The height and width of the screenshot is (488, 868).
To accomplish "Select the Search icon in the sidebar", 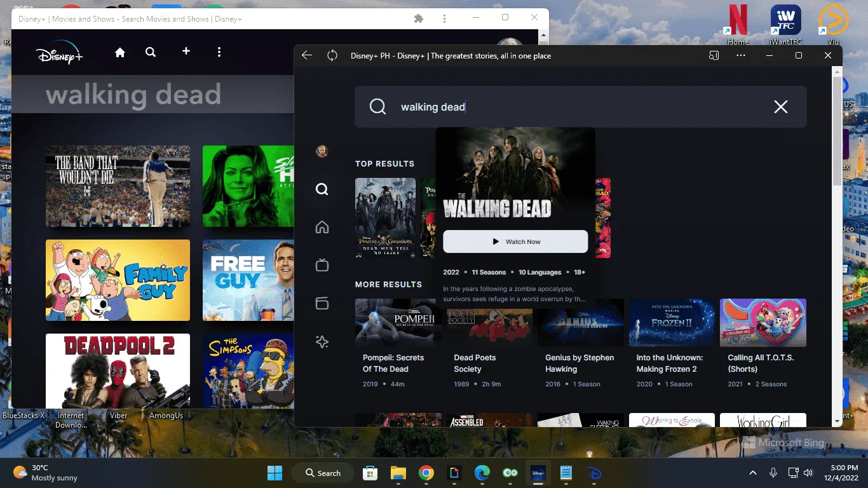I will (x=322, y=189).
